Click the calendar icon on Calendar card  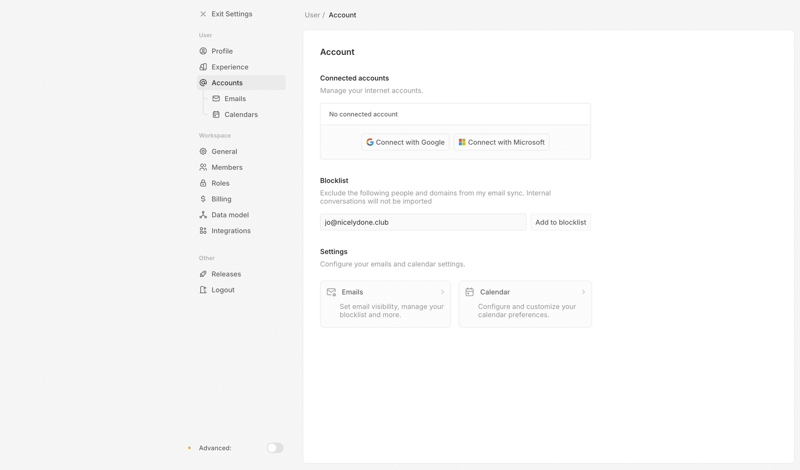[469, 292]
